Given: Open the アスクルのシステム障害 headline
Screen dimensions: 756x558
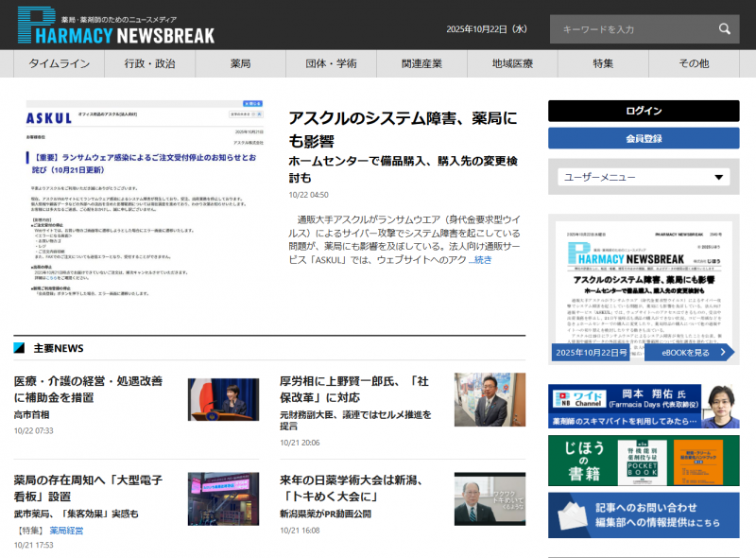Looking at the screenshot, I should [403, 130].
